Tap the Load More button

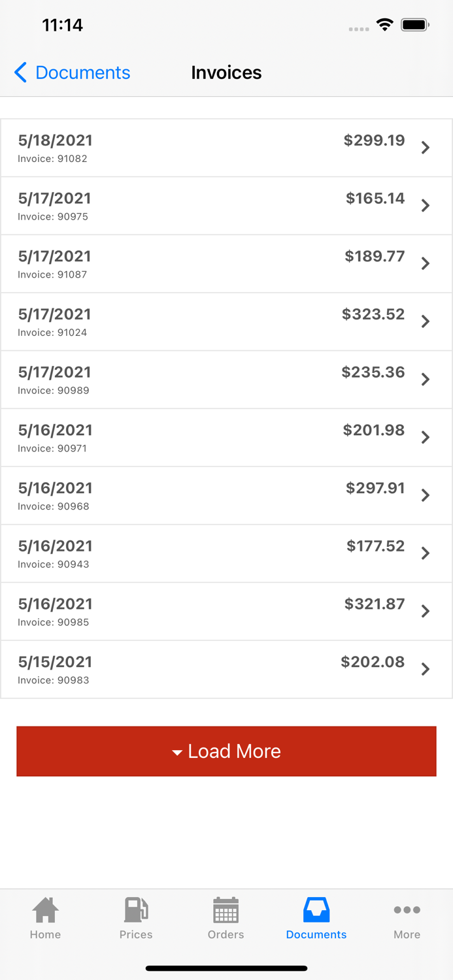(226, 751)
